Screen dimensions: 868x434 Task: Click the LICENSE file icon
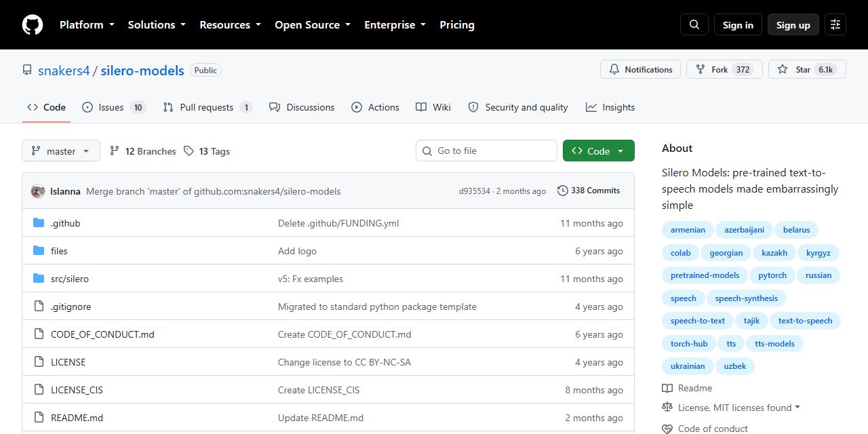[x=39, y=362]
